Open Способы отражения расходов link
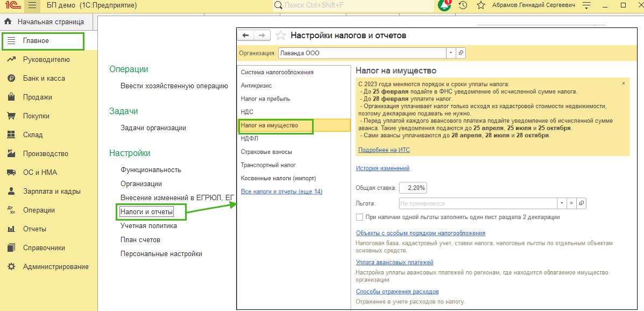 click(x=398, y=291)
